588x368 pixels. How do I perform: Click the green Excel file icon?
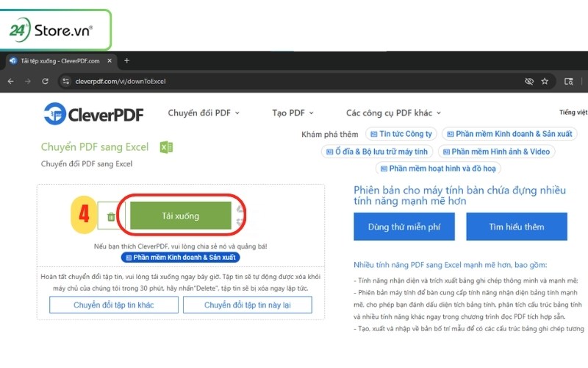166,146
